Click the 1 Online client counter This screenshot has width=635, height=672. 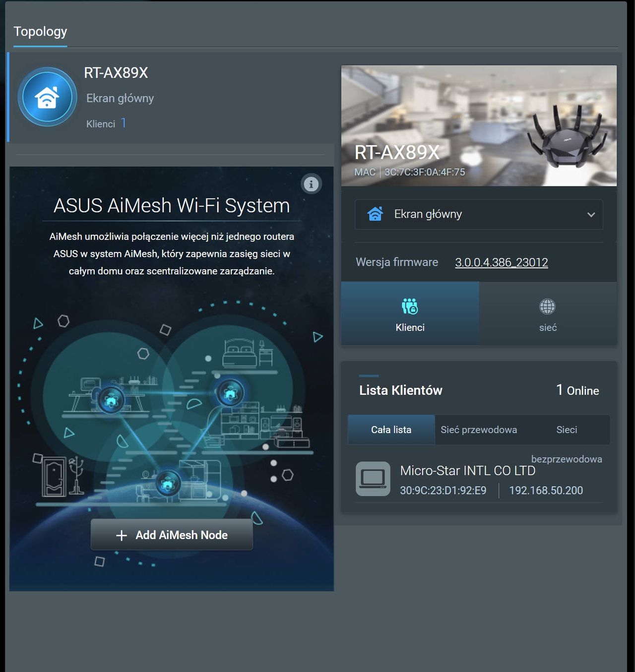(x=577, y=390)
